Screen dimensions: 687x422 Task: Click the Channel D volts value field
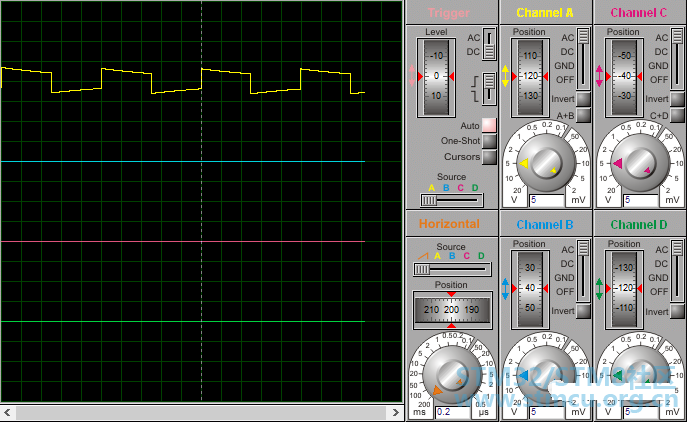click(x=641, y=412)
